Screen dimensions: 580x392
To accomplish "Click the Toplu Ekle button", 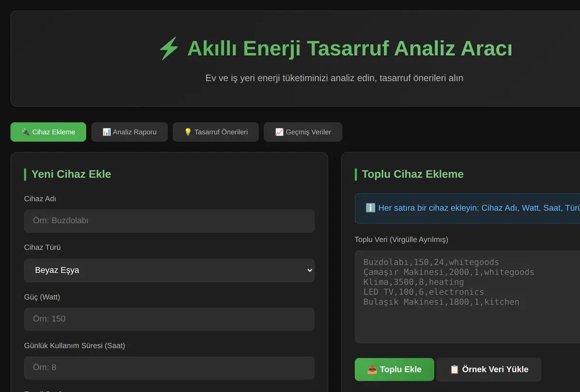I will tap(394, 370).
